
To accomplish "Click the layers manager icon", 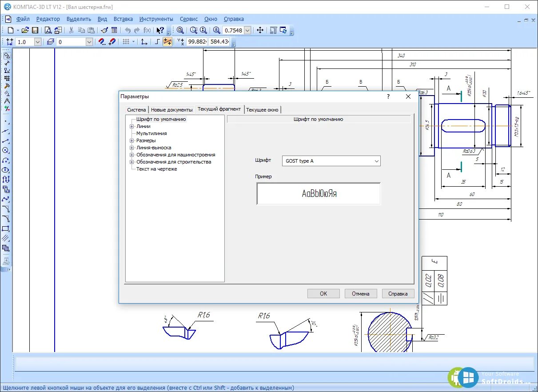I will click(x=50, y=42).
